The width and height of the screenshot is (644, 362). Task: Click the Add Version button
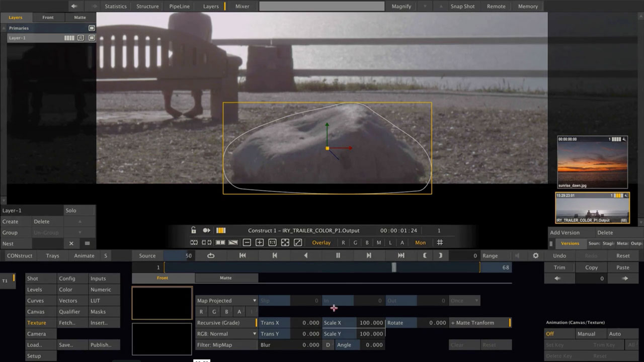565,232
